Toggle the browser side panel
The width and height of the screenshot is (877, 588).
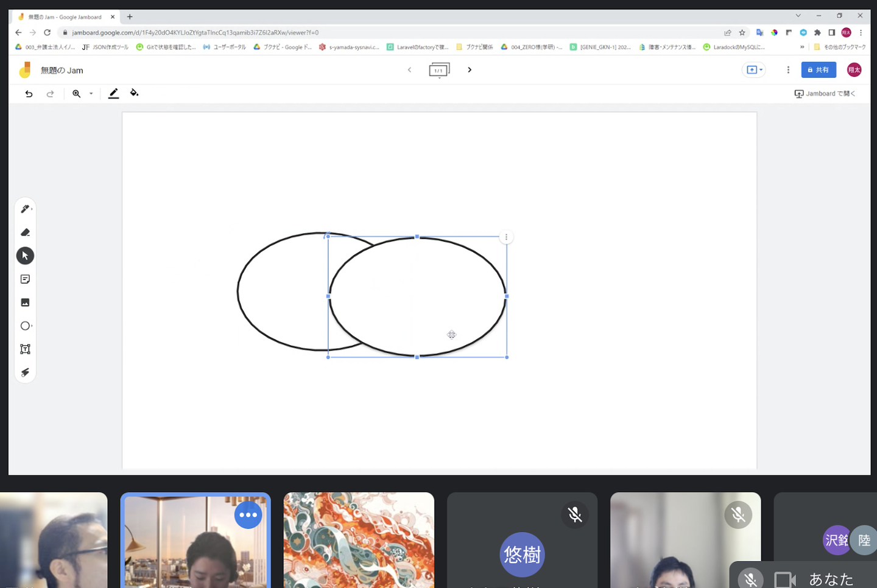(831, 33)
